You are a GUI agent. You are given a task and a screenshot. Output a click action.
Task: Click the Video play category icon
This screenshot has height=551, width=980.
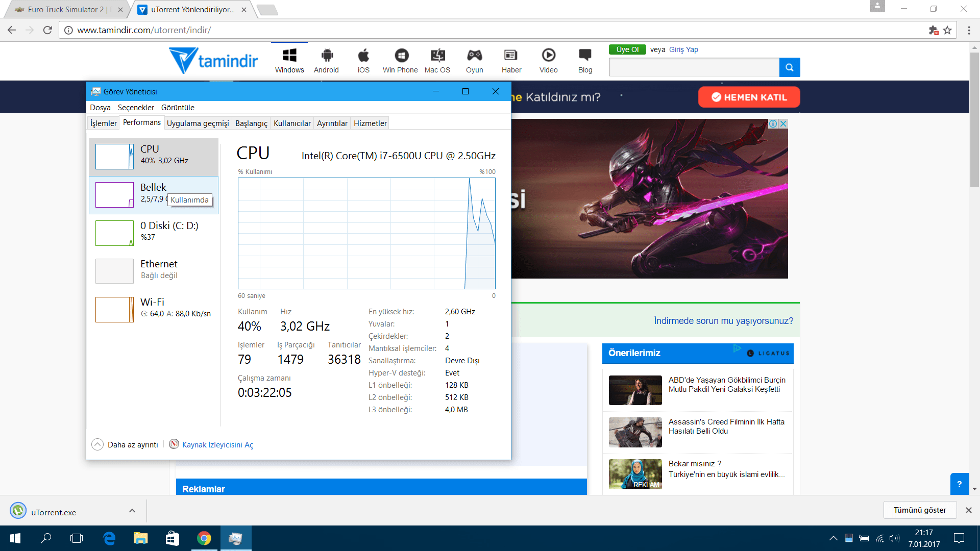pyautogui.click(x=548, y=56)
